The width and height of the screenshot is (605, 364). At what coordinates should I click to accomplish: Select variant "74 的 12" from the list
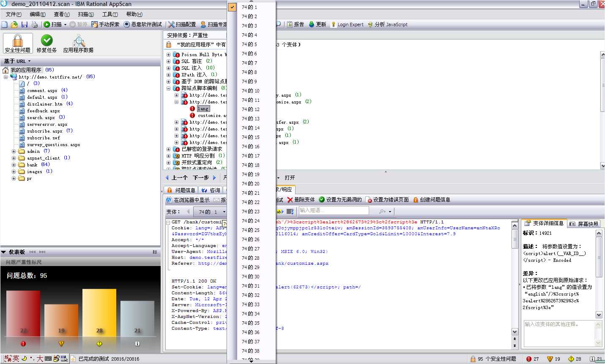coord(251,109)
